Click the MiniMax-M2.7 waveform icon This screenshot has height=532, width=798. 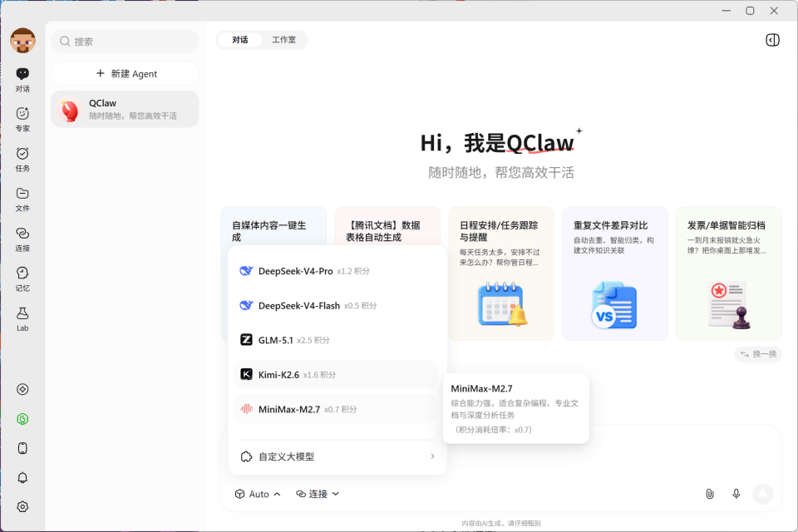tap(246, 409)
